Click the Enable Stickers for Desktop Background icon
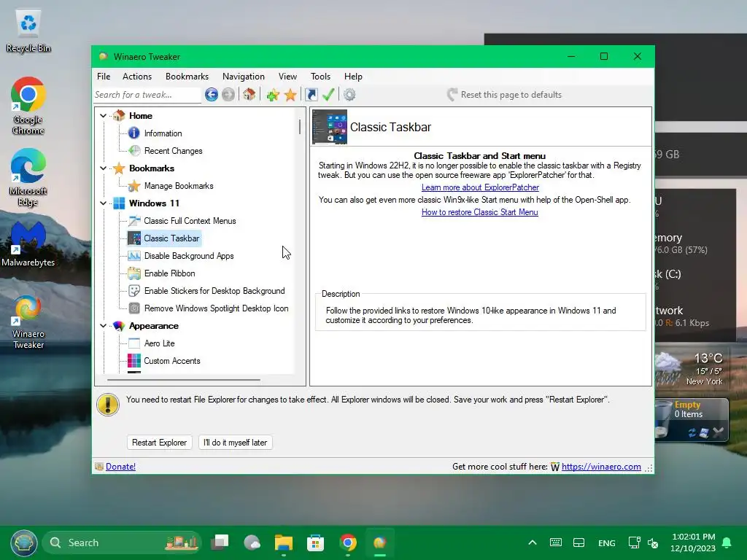Image resolution: width=747 pixels, height=560 pixels. point(134,290)
